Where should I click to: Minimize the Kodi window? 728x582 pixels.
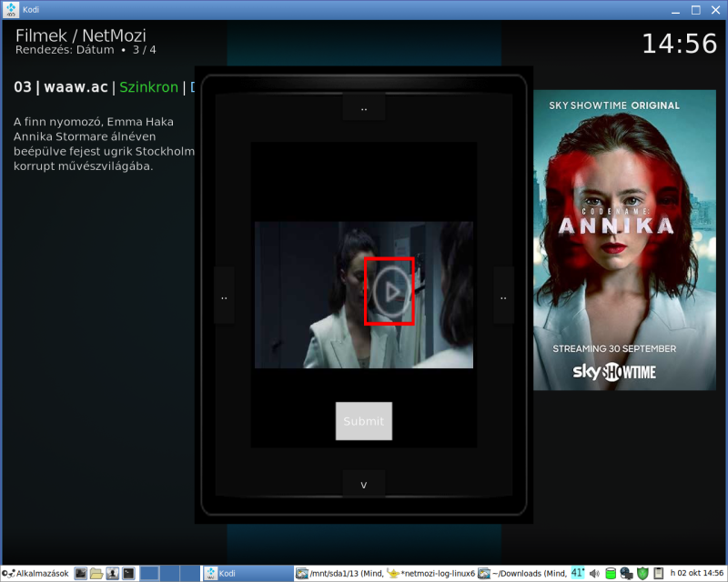675,10
